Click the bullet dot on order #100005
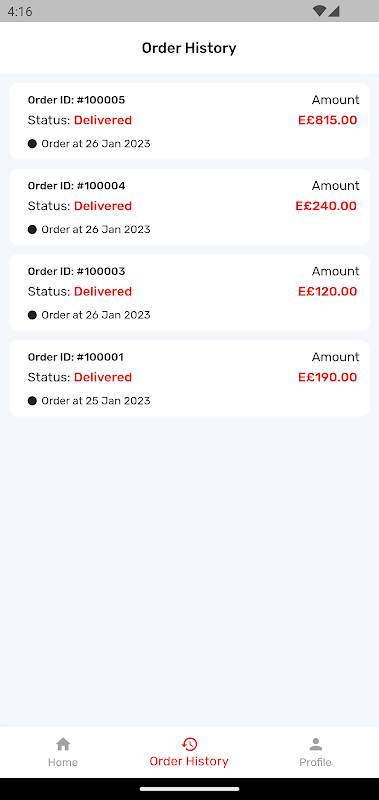379x800 pixels. tap(32, 144)
